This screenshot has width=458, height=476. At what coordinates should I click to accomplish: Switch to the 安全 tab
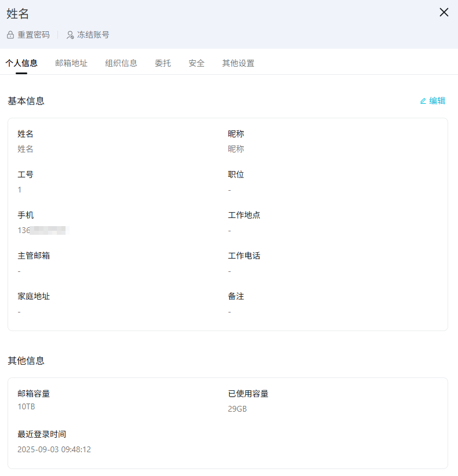click(197, 63)
